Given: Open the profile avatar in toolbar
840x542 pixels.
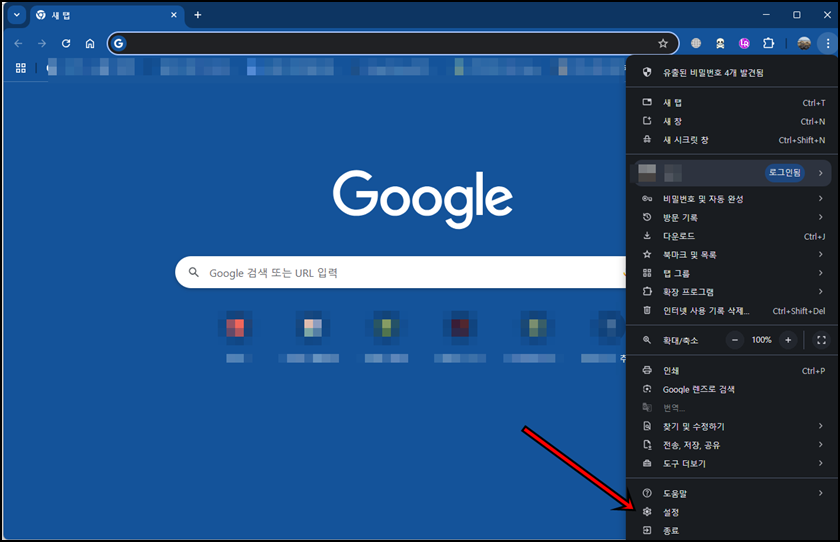Looking at the screenshot, I should tap(804, 43).
